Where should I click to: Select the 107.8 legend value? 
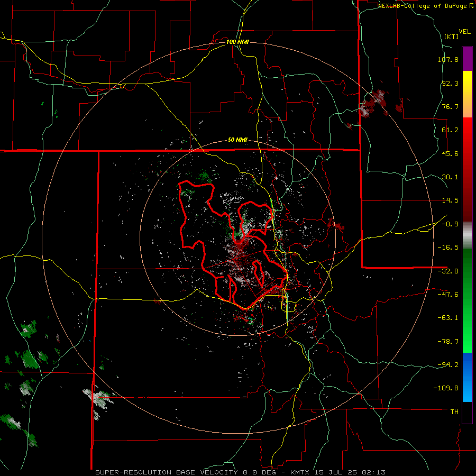click(448, 59)
